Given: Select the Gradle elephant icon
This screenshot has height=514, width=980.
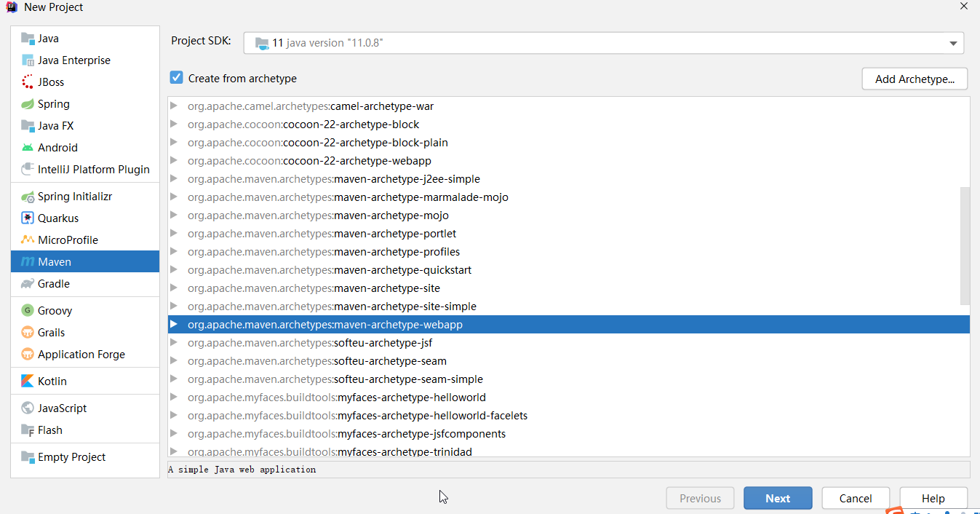Looking at the screenshot, I should [28, 284].
